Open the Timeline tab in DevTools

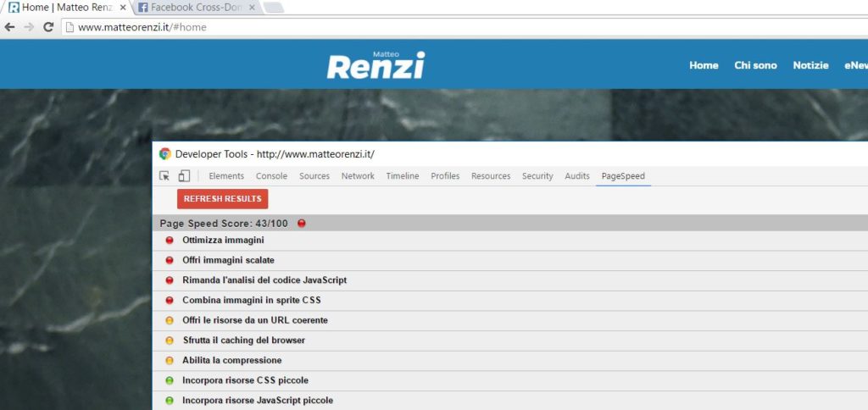[403, 176]
